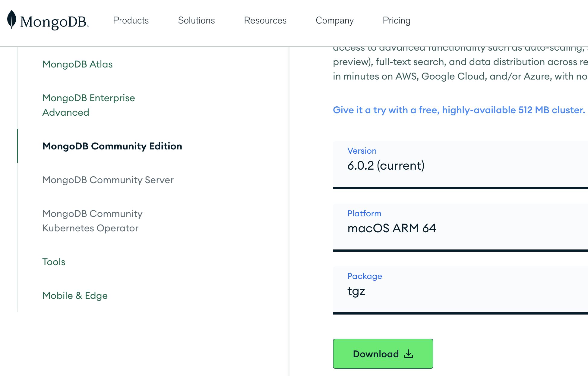Screen dimensions: 588x376
Task: Go to the Pricing page
Action: [x=396, y=20]
